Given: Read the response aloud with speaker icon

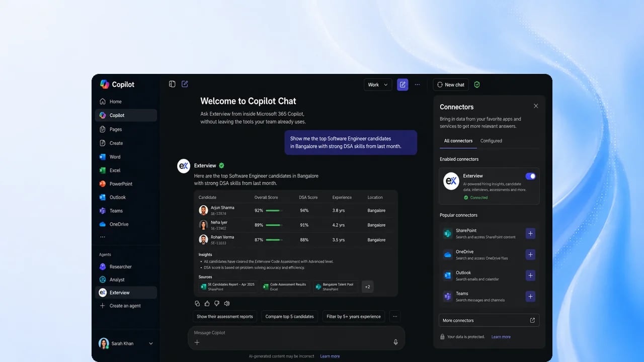Looking at the screenshot, I should tap(227, 303).
